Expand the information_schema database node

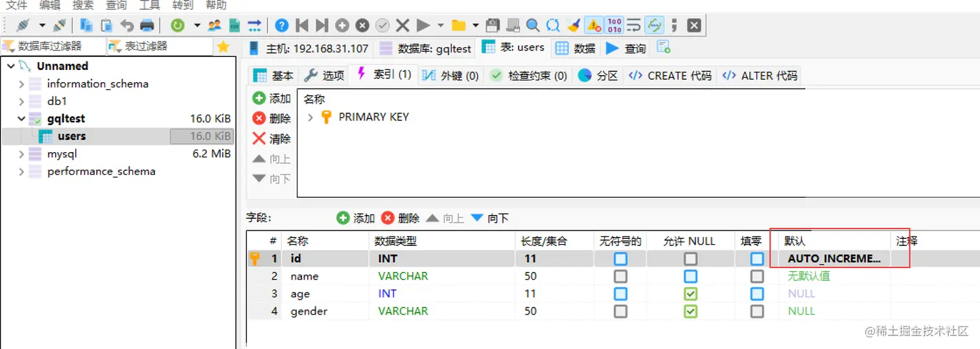21,84
